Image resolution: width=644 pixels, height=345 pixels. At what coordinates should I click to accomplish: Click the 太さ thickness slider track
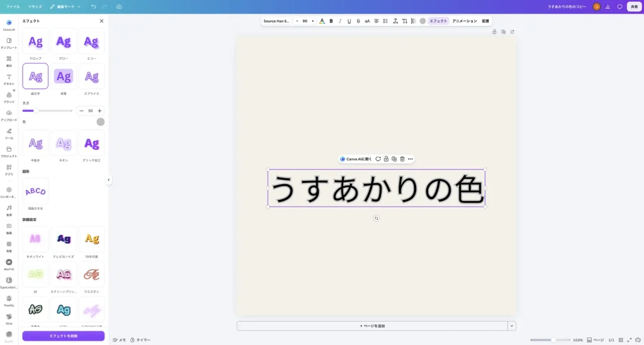point(47,111)
